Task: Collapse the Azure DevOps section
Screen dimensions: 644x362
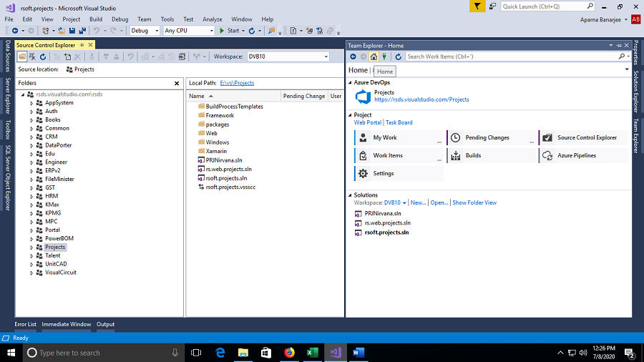Action: (351, 82)
